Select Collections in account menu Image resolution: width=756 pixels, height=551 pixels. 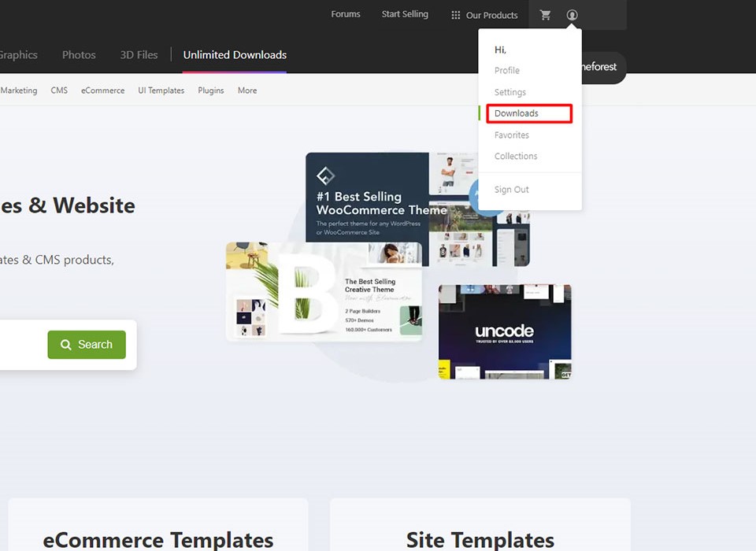coord(516,156)
